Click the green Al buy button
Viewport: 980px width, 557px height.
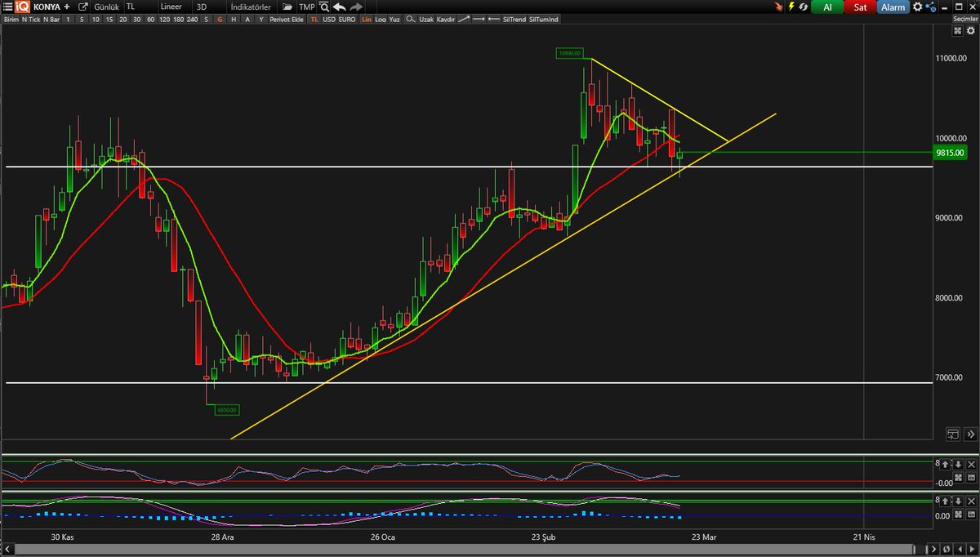(827, 7)
